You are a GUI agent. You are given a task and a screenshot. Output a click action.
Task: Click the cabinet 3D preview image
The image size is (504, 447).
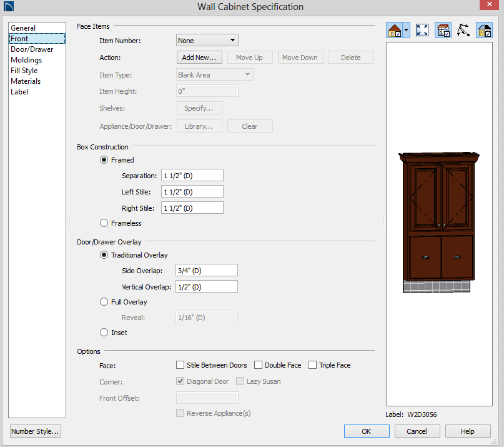tap(439, 222)
